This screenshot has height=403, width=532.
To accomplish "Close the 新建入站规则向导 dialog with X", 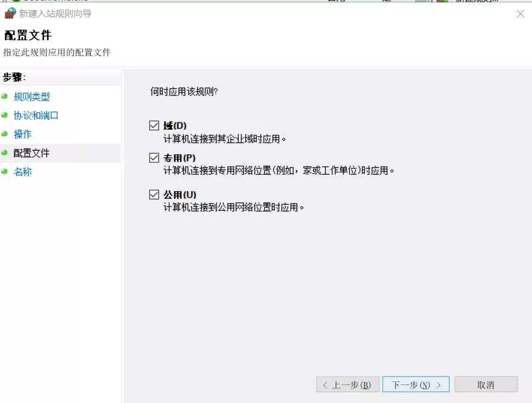I will 520,13.
